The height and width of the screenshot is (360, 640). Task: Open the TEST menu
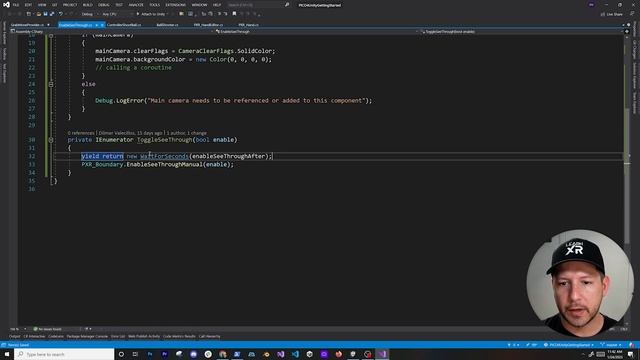pyautogui.click(x=119, y=5)
